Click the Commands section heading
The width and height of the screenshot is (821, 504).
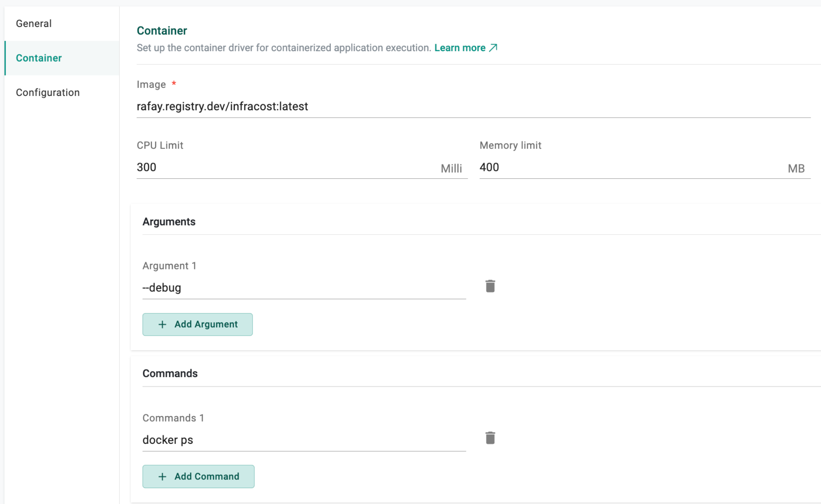click(170, 373)
